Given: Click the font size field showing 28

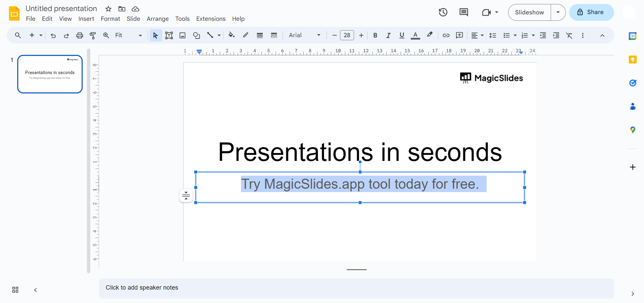Looking at the screenshot, I should click(x=347, y=35).
